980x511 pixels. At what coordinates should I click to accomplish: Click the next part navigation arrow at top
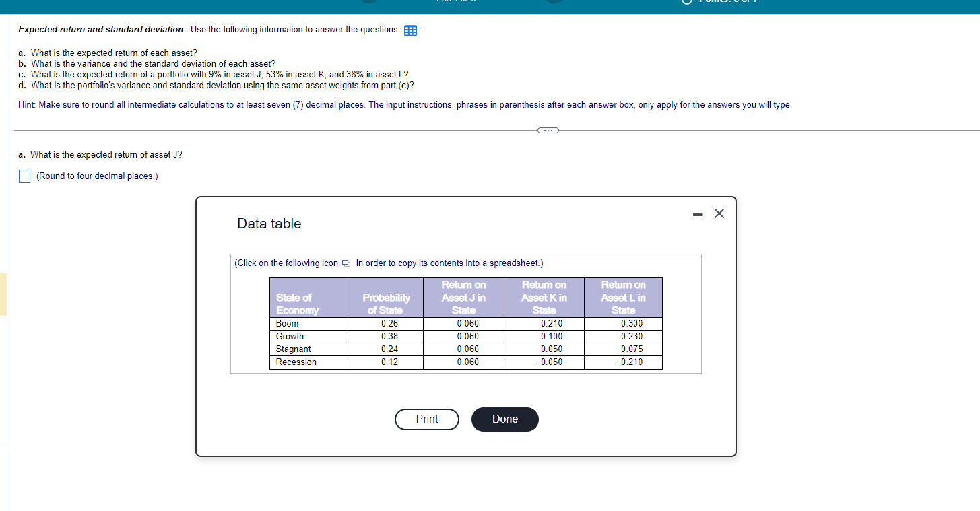[554, 1]
